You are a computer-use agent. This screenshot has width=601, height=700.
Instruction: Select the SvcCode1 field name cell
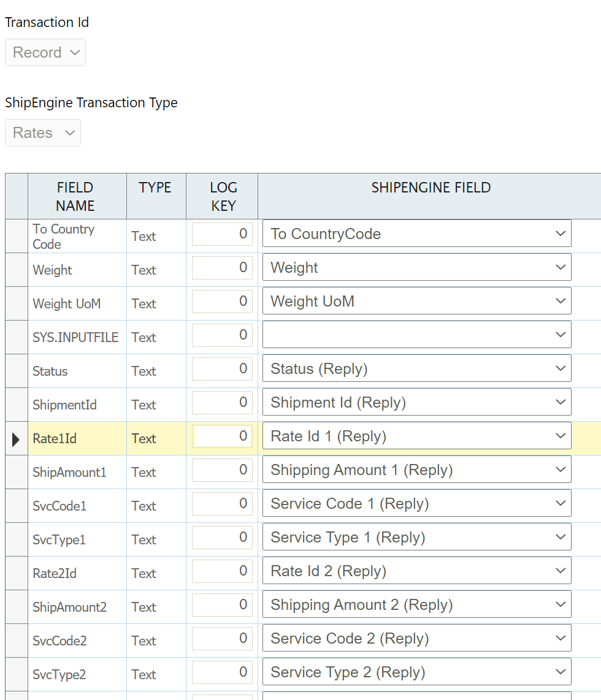click(77, 506)
